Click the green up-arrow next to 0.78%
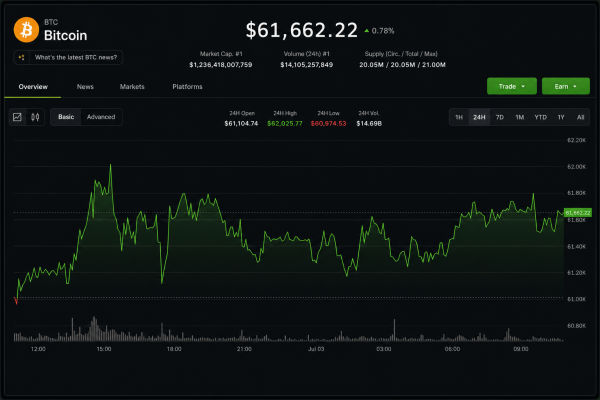The height and width of the screenshot is (400, 600). pyautogui.click(x=367, y=31)
